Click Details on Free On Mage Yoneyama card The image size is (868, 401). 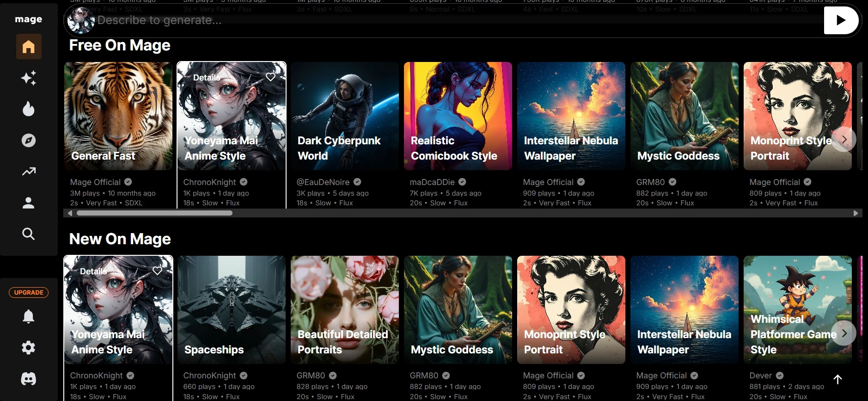pyautogui.click(x=207, y=78)
